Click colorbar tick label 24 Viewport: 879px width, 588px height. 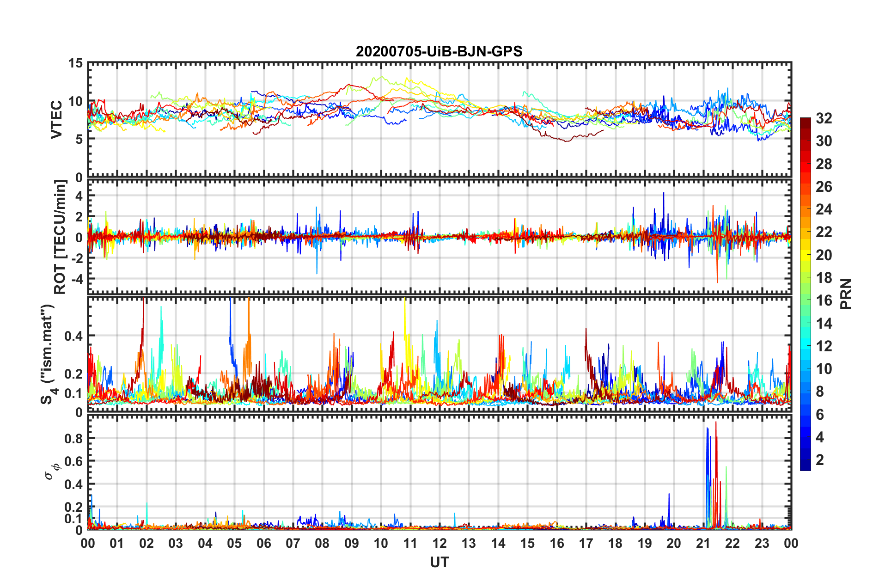[x=824, y=209]
